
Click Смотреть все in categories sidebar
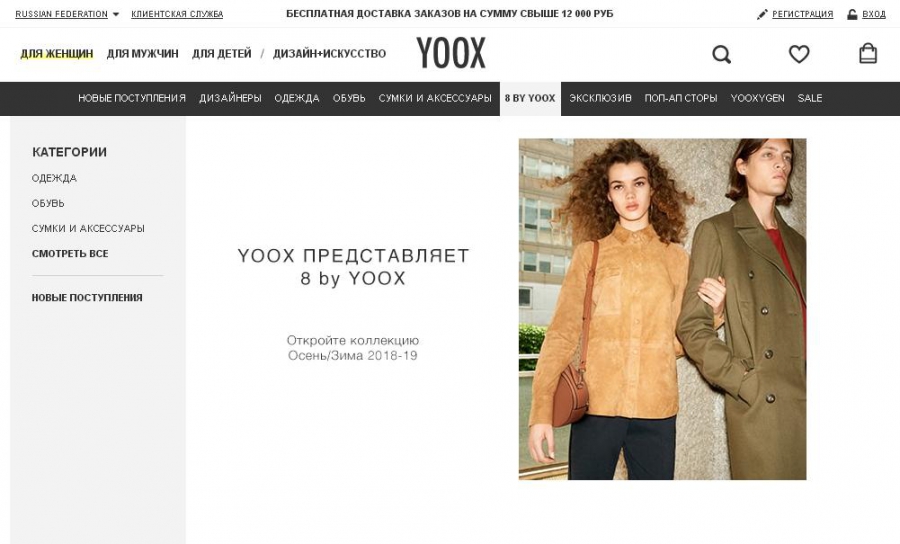pyautogui.click(x=70, y=254)
